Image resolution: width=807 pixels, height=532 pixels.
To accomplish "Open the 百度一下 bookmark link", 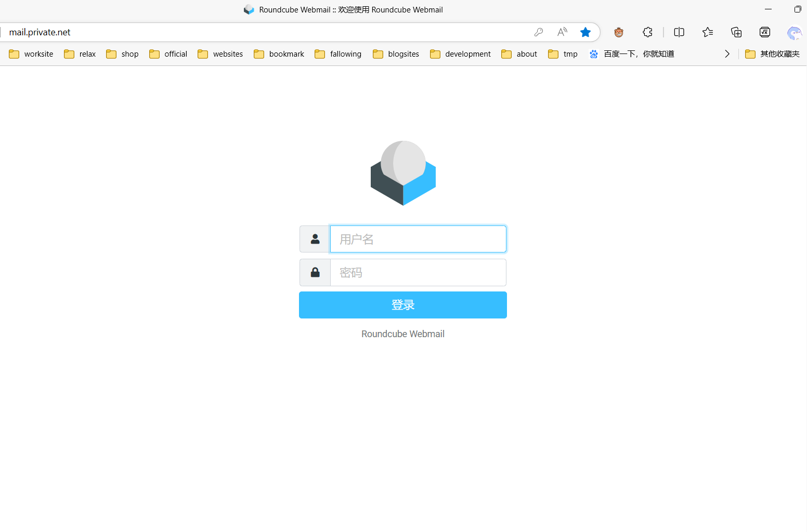I will (x=632, y=54).
